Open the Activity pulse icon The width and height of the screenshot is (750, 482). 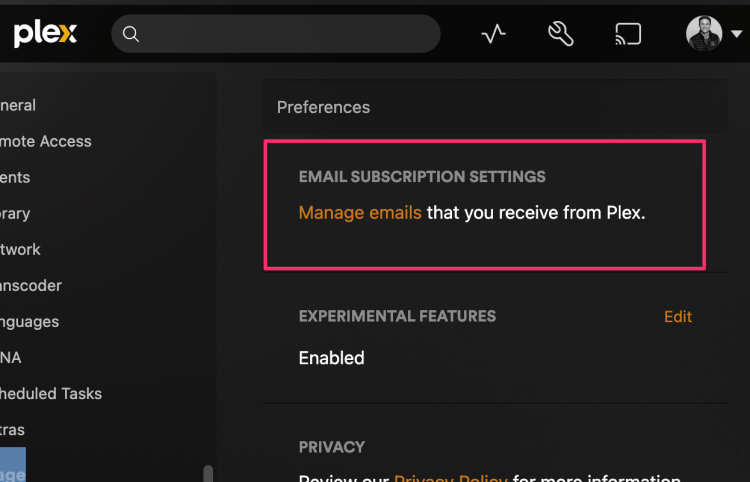coord(493,34)
